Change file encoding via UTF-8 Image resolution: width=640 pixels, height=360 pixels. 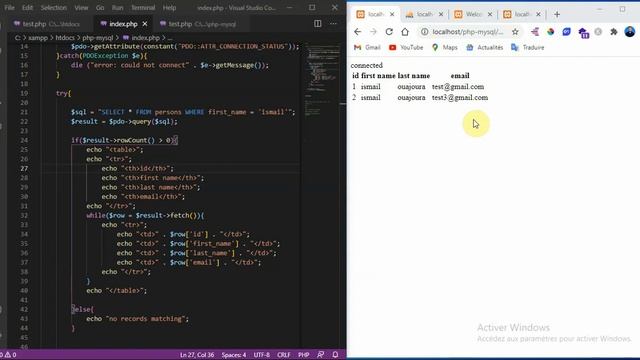coord(262,355)
